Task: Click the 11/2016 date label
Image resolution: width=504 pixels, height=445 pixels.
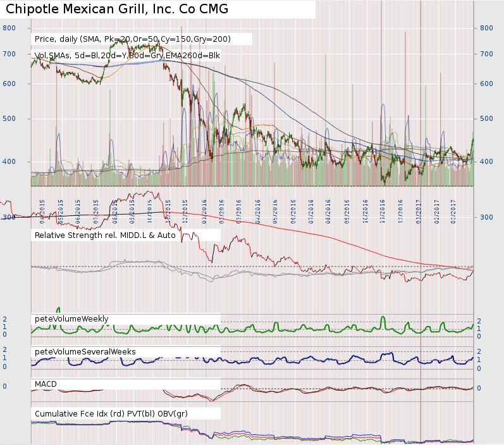Action: click(383, 211)
